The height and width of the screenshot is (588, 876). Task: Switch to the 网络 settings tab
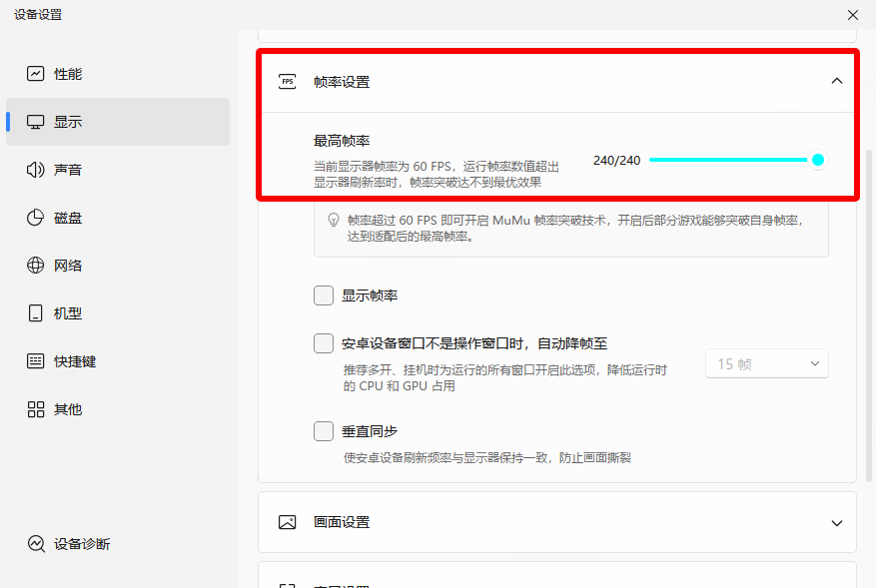68,266
